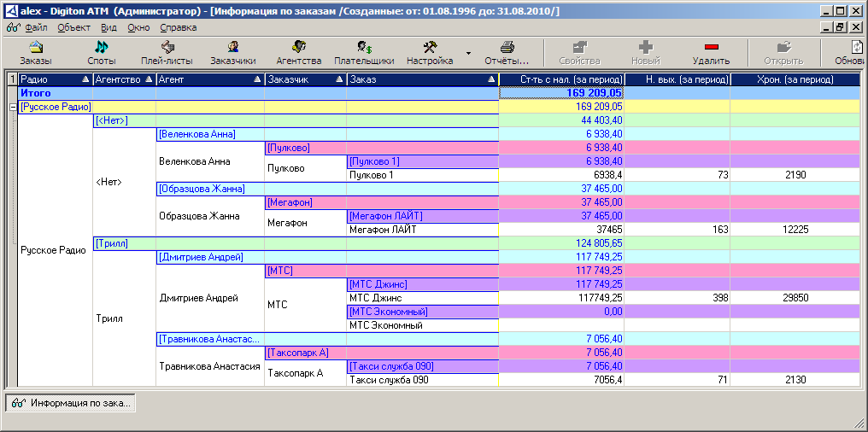Viewport: 868px width, 432px height.
Task: Open the Файл menu
Action: [36, 27]
